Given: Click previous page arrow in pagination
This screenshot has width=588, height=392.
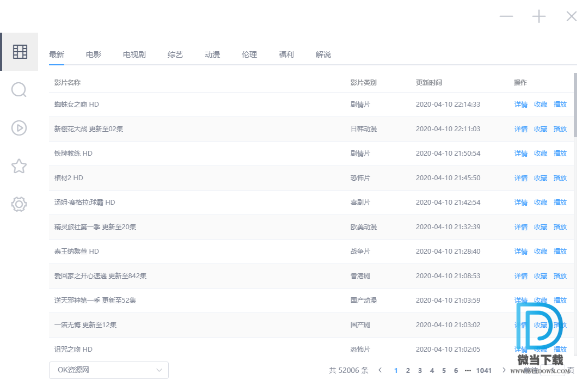Looking at the screenshot, I should 381,370.
